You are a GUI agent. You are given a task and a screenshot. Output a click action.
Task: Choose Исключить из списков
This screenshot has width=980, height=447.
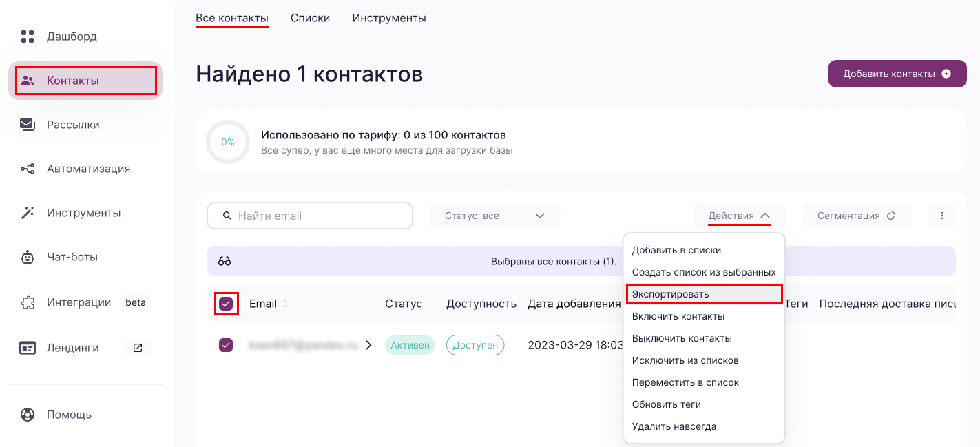click(x=704, y=360)
